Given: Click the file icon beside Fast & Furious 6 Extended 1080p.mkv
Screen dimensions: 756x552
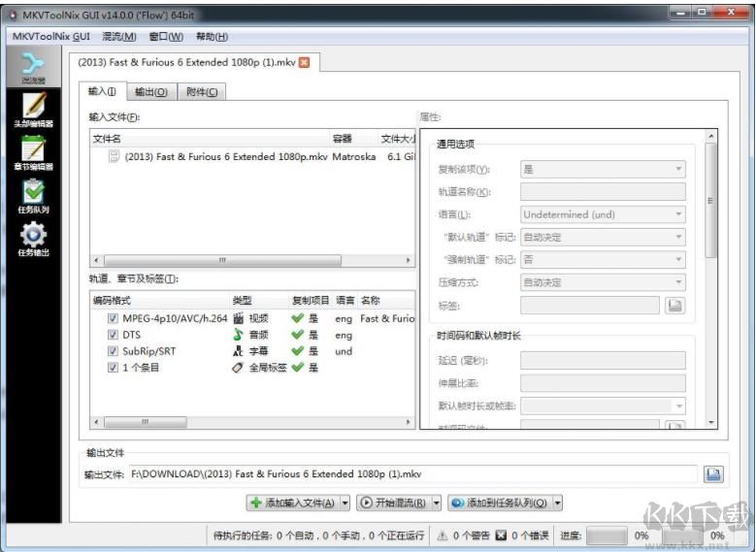Looking at the screenshot, I should (114, 156).
